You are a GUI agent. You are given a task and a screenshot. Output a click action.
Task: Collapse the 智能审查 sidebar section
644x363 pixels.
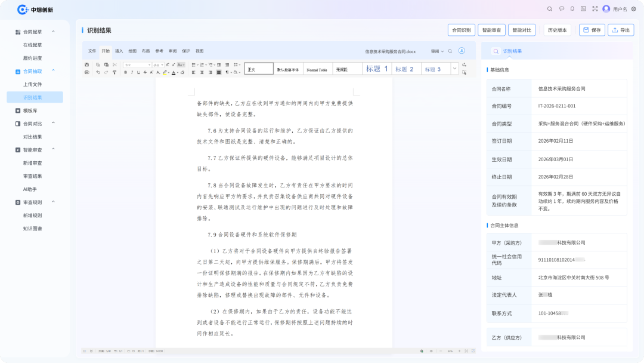coord(54,149)
